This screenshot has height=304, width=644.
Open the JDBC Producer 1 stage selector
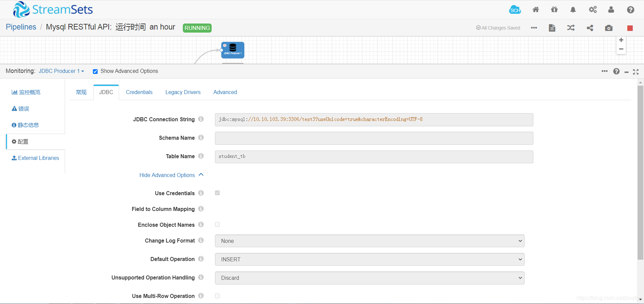click(x=61, y=71)
